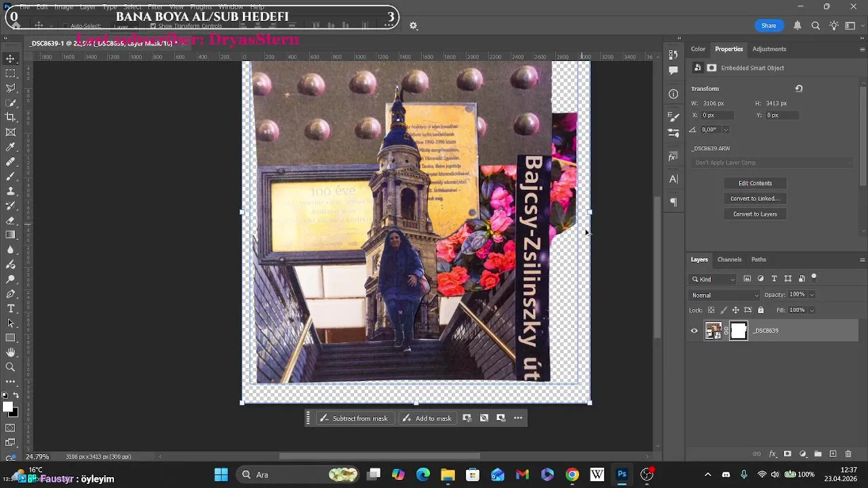
Task: Click the layer mask thumbnail
Action: [738, 331]
